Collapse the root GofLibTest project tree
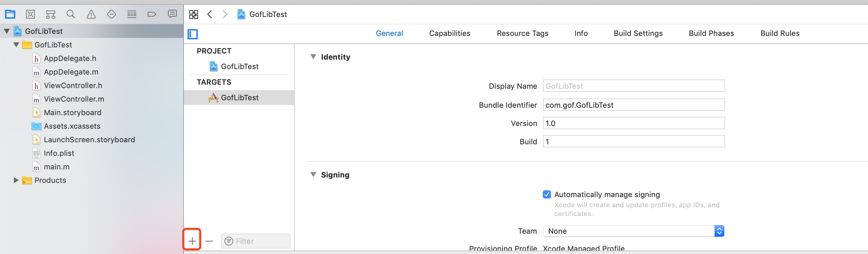Screen dimensions: 868x254 (7, 31)
